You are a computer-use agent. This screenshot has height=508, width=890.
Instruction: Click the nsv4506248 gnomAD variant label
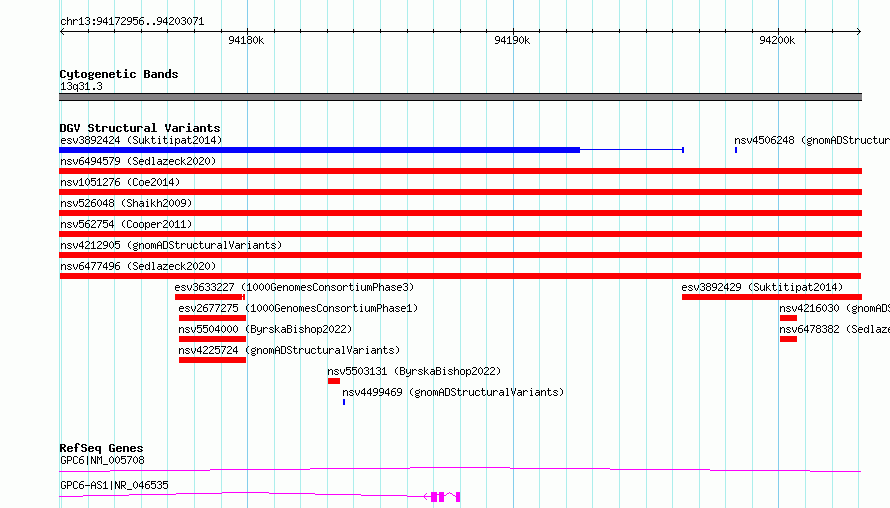click(x=812, y=140)
